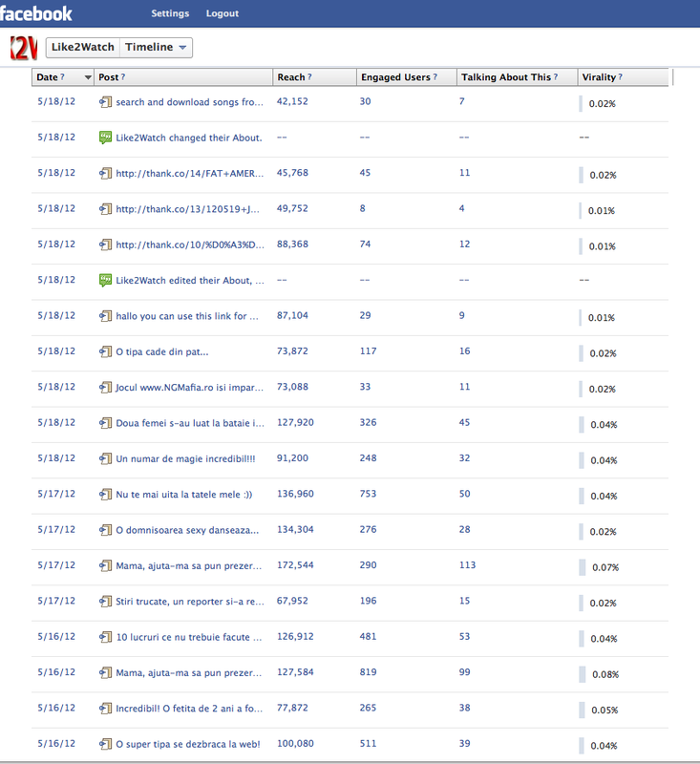Open Settings in the top bar
Viewport: 700px width, 764px height.
pos(170,13)
